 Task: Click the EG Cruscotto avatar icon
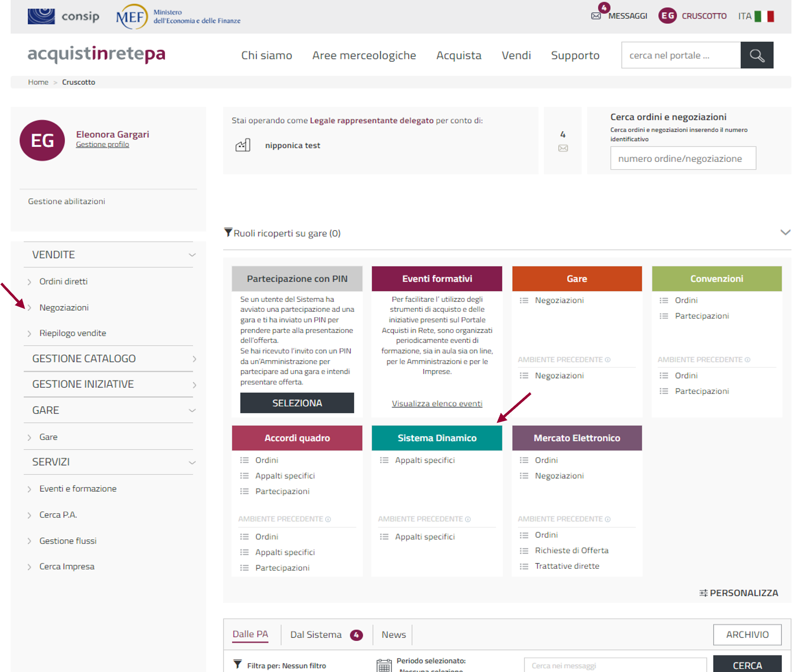pyautogui.click(x=667, y=15)
